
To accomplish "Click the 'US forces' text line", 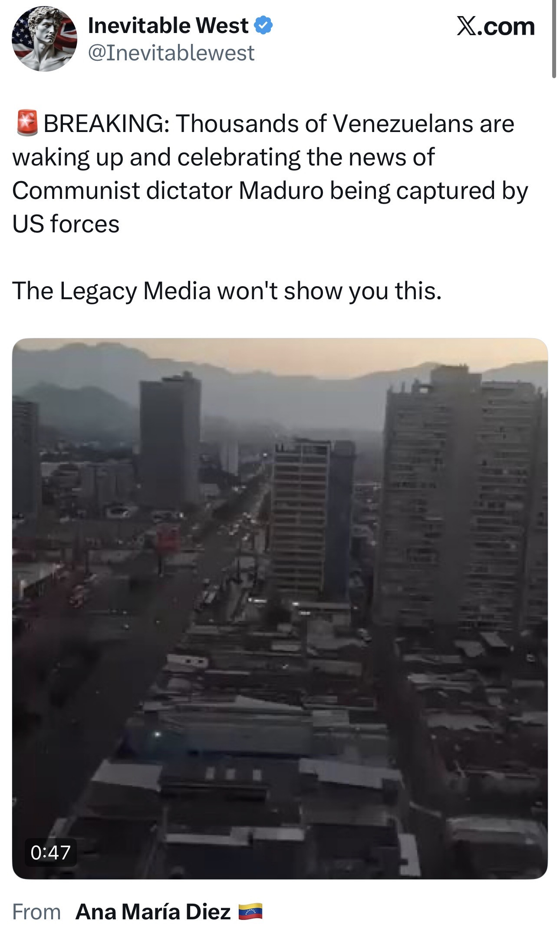I will pos(66,224).
